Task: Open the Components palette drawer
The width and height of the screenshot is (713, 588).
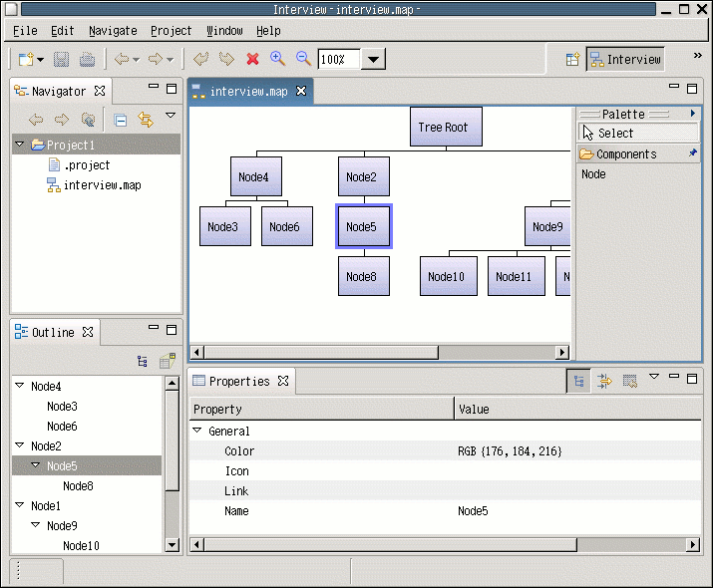Action: 626,154
